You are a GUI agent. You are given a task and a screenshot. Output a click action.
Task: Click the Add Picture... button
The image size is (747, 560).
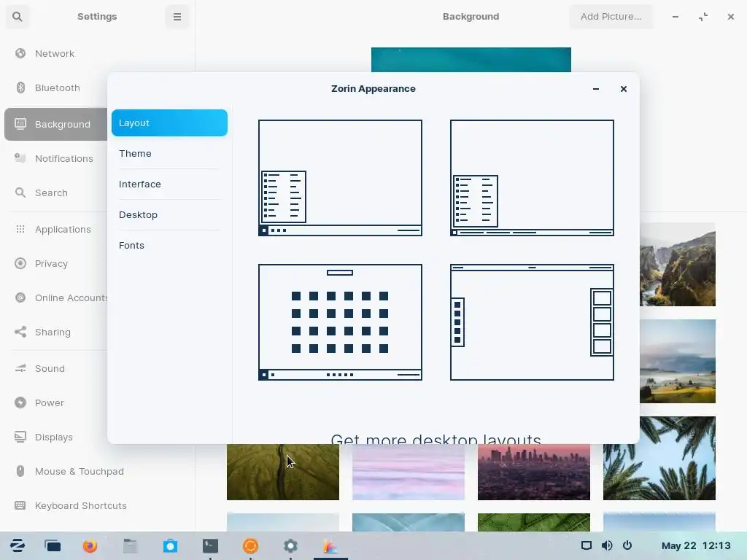pos(611,17)
